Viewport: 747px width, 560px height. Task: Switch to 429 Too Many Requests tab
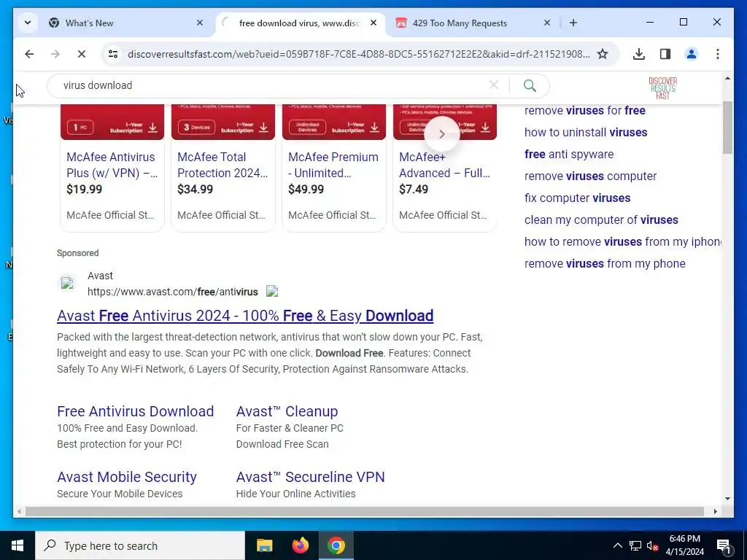pos(473,23)
